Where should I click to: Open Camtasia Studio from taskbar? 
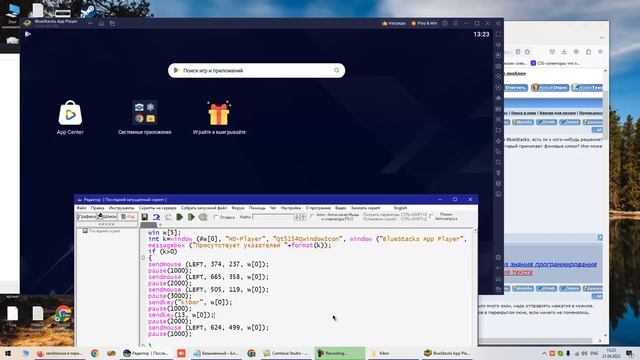(285, 353)
